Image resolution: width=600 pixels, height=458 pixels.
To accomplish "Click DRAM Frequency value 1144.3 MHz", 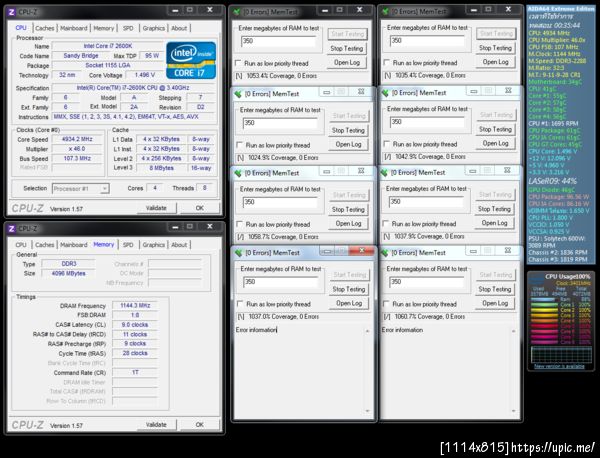I will click(x=135, y=305).
